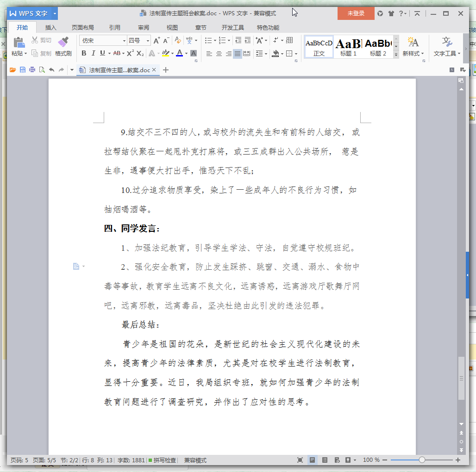This screenshot has height=472, width=476.
Task: Click the 未登录 login button
Action: (356, 13)
